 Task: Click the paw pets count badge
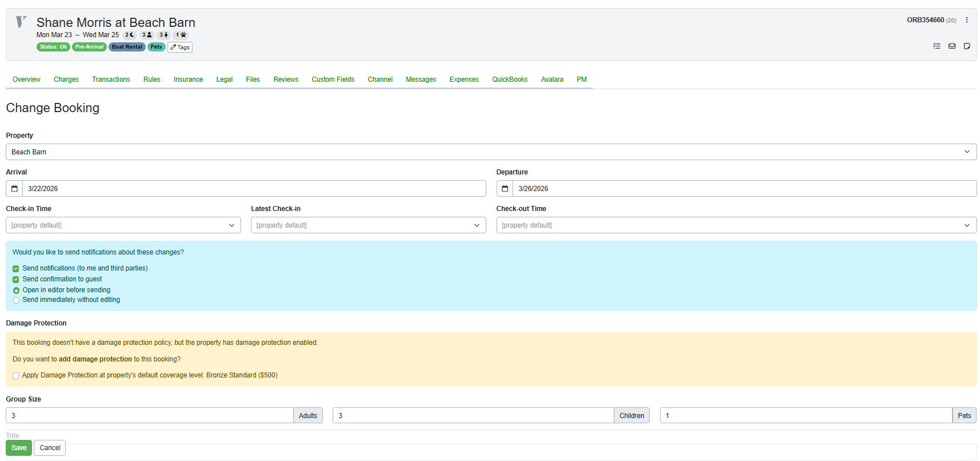pyautogui.click(x=181, y=35)
